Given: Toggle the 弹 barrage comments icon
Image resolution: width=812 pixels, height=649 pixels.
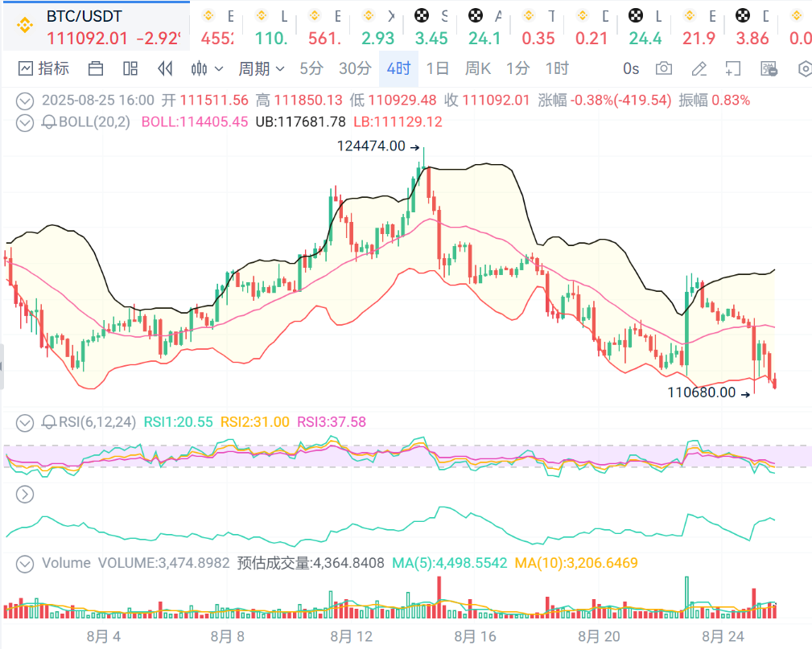Looking at the screenshot, I should (769, 68).
